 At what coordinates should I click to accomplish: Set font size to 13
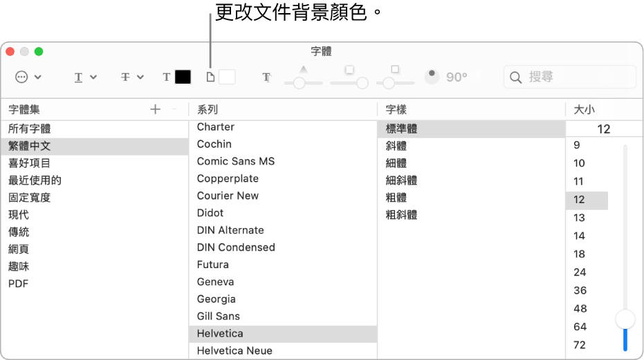coord(587,218)
